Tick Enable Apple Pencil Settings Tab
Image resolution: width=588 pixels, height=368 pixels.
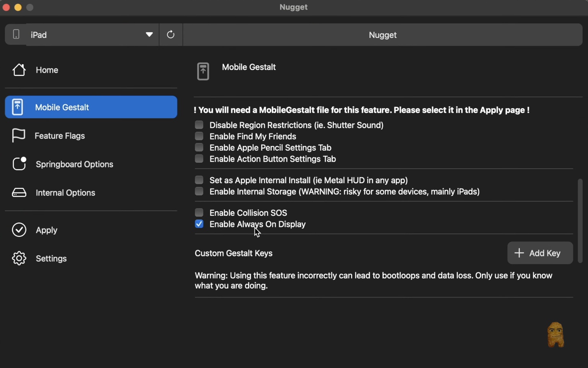click(199, 147)
